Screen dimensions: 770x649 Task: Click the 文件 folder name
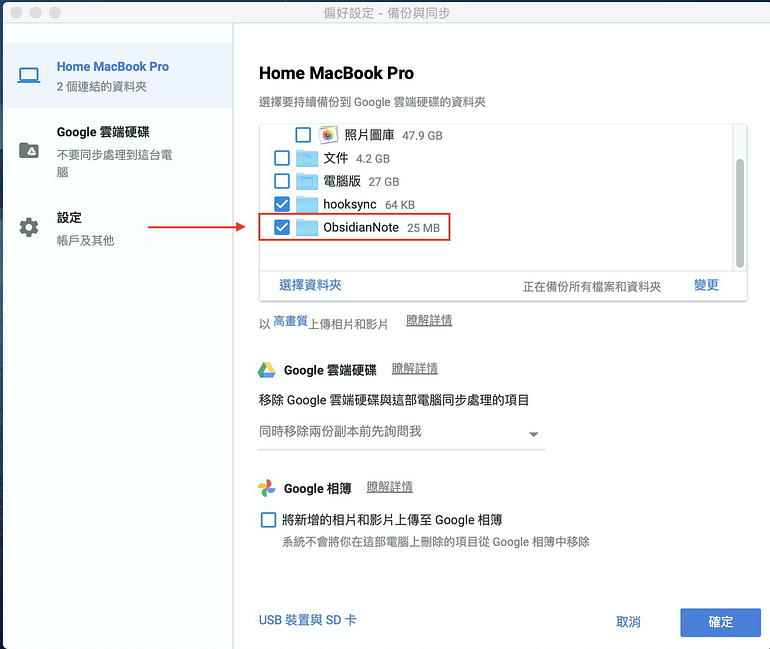335,158
